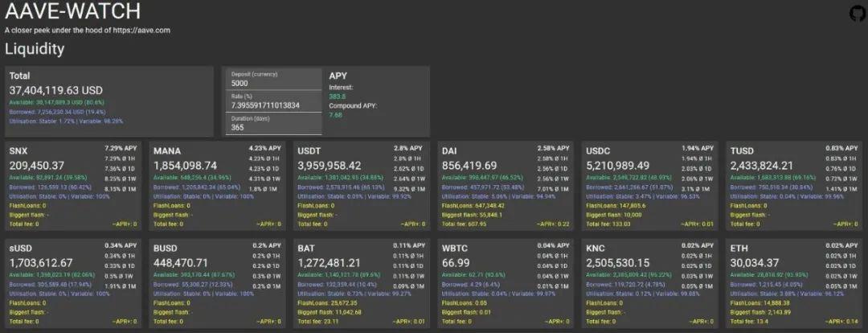
Task: Click the Duration (days) input field
Action: point(273,124)
